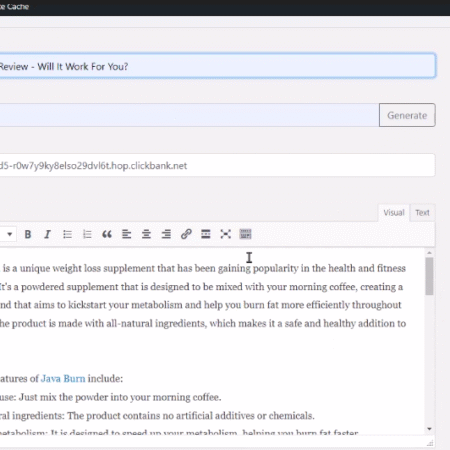The width and height of the screenshot is (450, 450).
Task: Click the field left of Generate
Action: click(189, 115)
